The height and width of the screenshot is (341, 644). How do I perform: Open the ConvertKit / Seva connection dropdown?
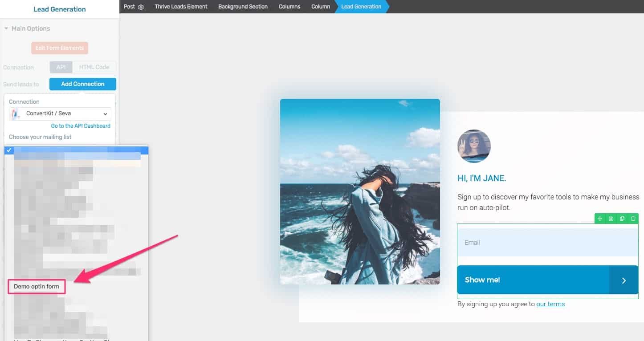click(x=60, y=114)
